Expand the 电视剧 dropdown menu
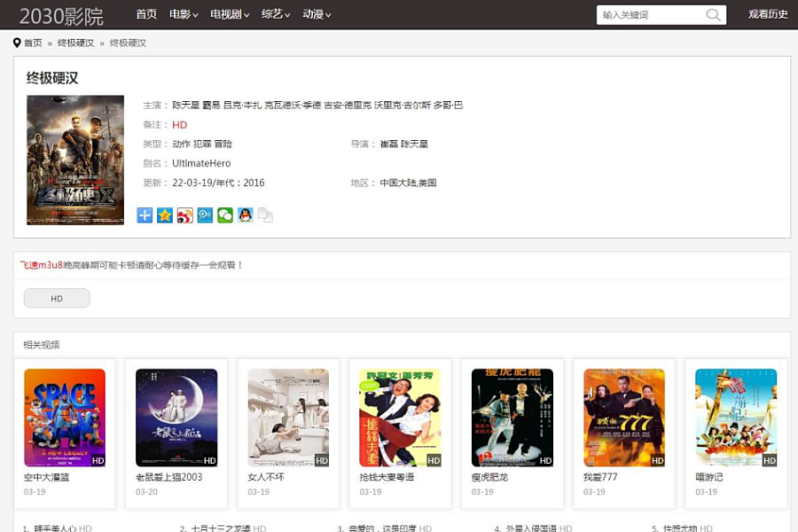 click(x=229, y=14)
